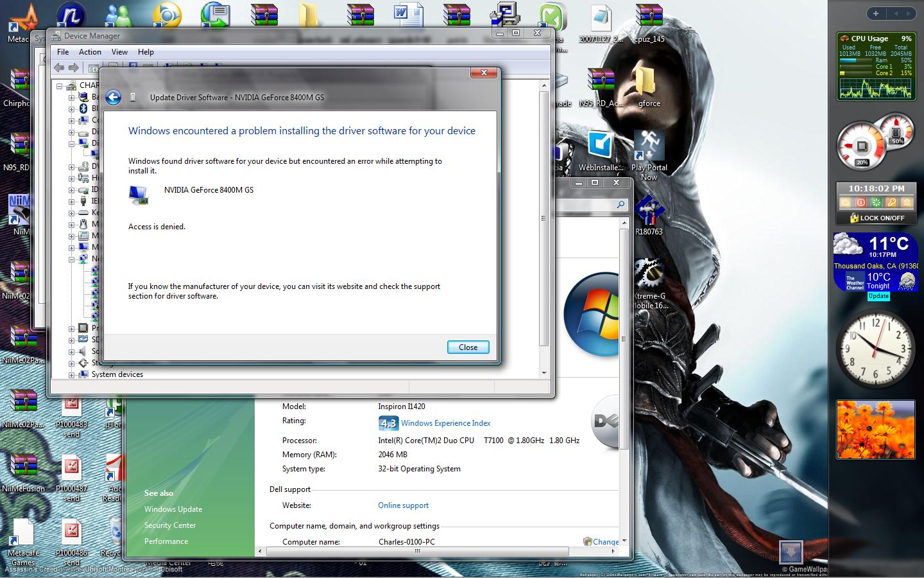Open Performance link in See also
The image size is (924, 578).
(x=166, y=541)
